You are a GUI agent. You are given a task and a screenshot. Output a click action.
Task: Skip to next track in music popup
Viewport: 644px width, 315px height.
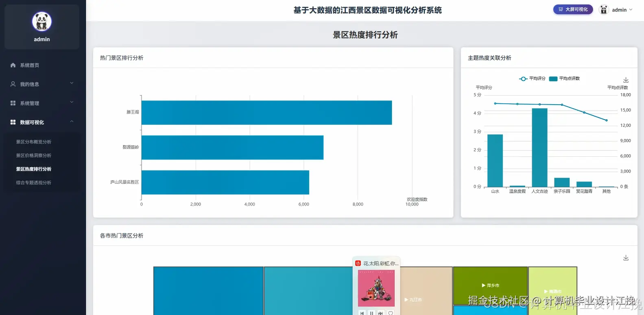(381, 313)
